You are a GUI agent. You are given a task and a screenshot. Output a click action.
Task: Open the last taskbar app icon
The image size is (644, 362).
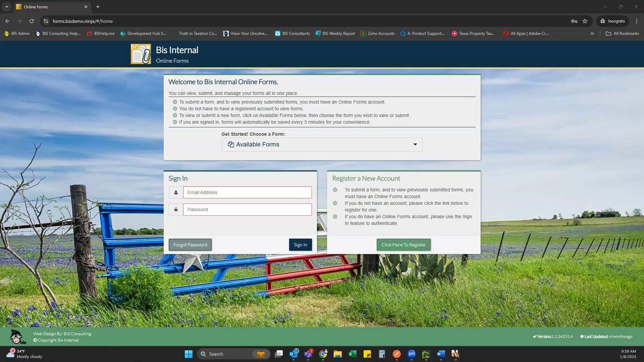click(455, 354)
